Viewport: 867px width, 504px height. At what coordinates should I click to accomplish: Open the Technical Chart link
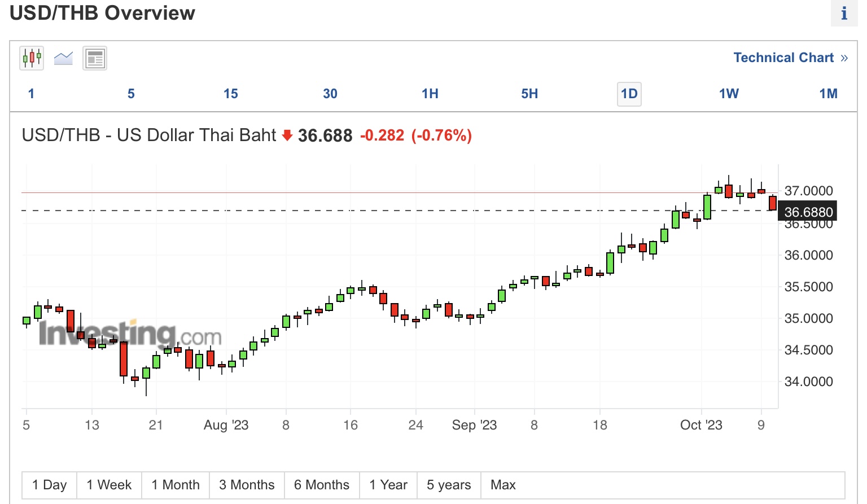(790, 58)
